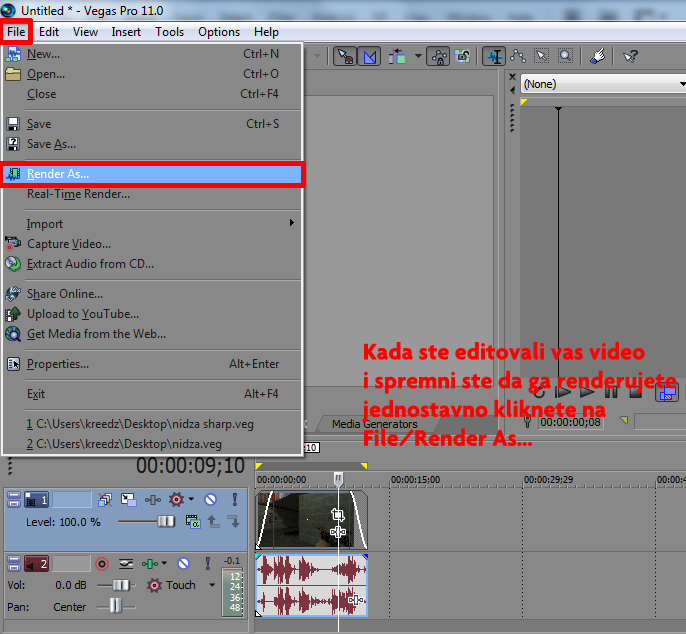
Task: Open the Insert menu
Action: (126, 32)
